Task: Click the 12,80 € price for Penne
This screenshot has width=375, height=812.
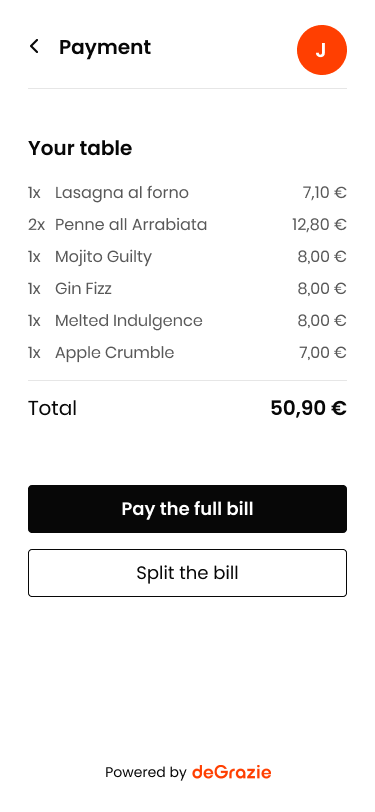Action: (x=319, y=225)
